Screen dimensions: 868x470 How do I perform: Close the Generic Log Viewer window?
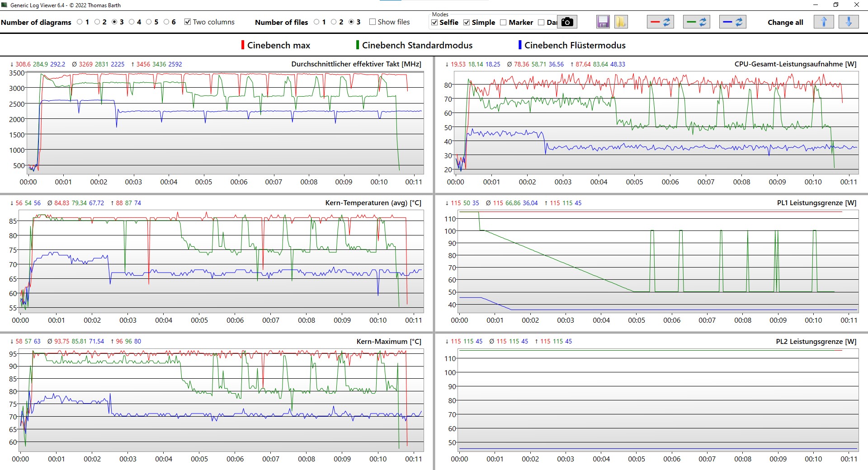coord(857,5)
